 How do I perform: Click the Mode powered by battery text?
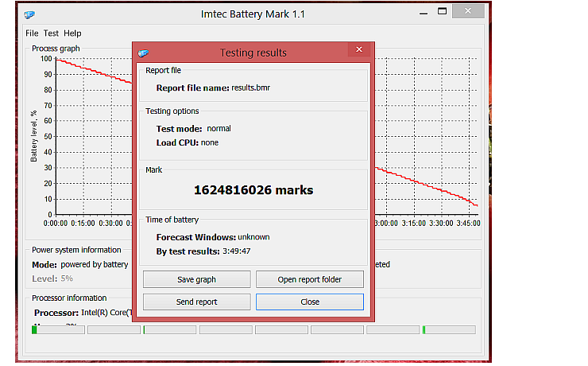click(x=80, y=265)
